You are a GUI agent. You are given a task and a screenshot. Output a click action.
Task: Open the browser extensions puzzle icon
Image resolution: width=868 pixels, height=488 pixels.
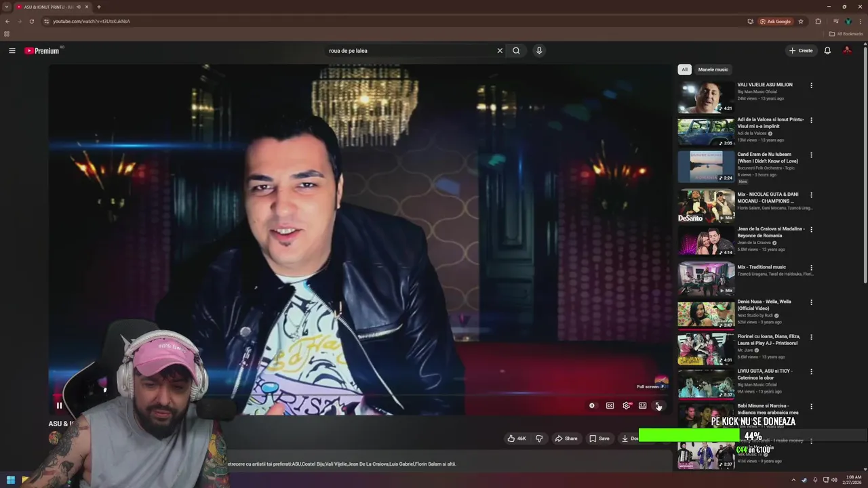[x=818, y=21]
